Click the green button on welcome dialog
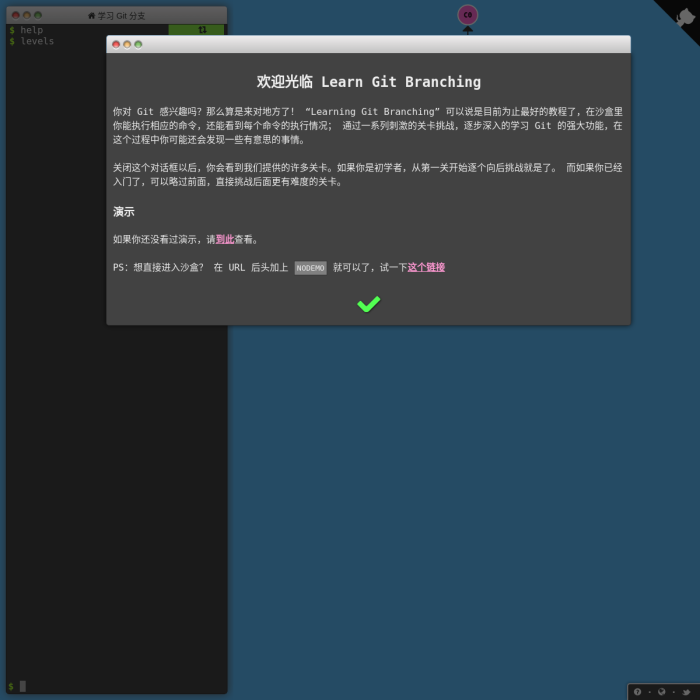Image resolution: width=700 pixels, height=700 pixels. (138, 44)
